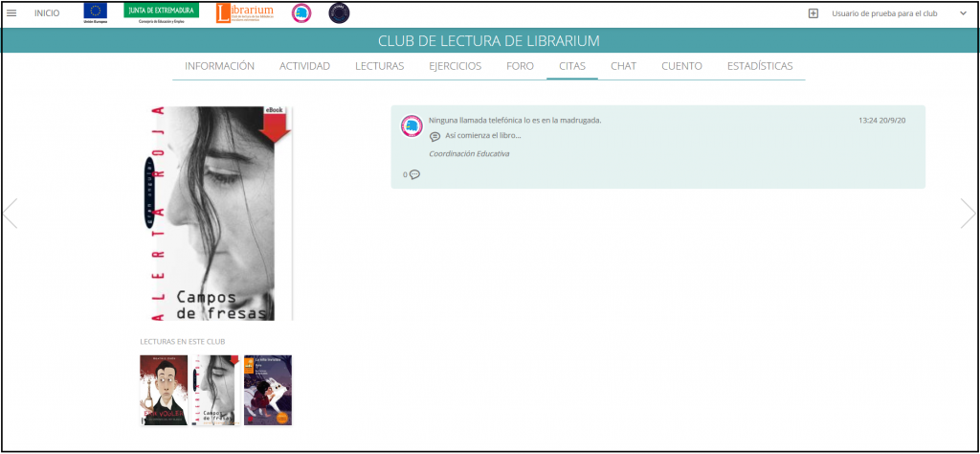Image resolution: width=980 pixels, height=454 pixels.
Task: Click 'LECTURAS EN ESTE CLUB' heading
Action: [x=183, y=341]
